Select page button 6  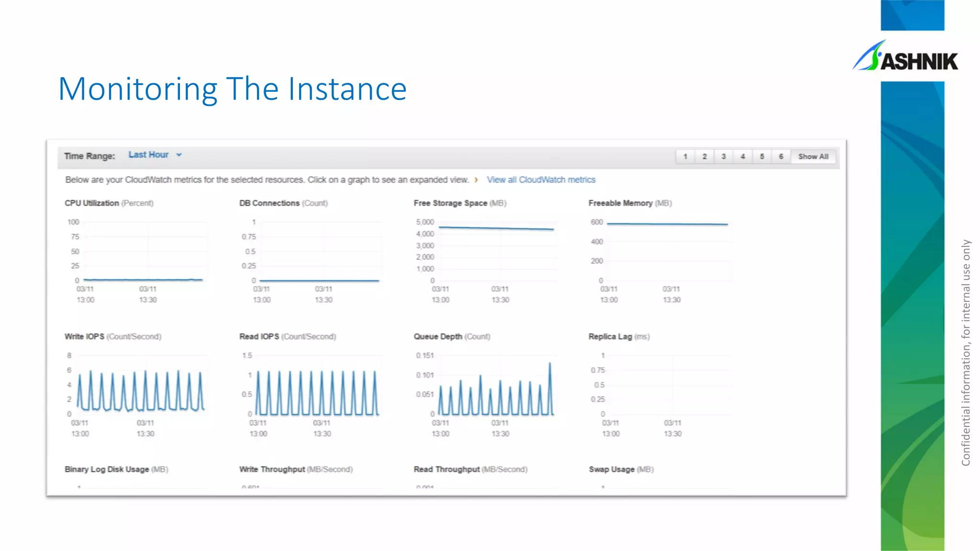tap(781, 156)
